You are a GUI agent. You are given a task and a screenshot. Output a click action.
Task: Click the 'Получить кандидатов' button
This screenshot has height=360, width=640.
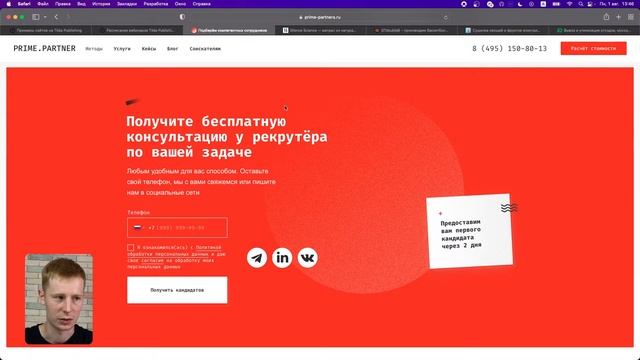(x=177, y=290)
